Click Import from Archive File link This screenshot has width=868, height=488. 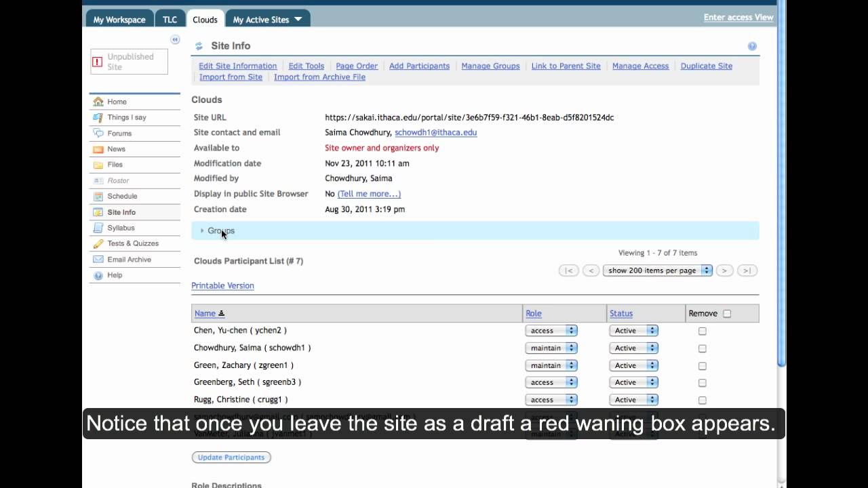pyautogui.click(x=319, y=77)
